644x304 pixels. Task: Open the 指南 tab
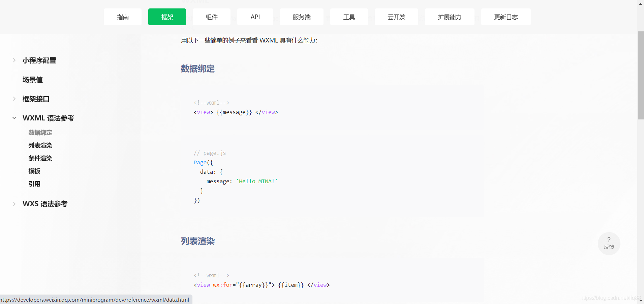pos(123,17)
